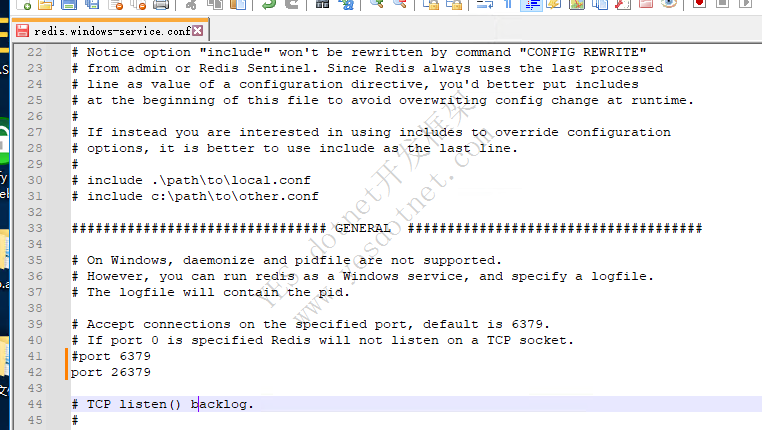Viewport: 762px width, 430px height.
Task: Open Folder as Workspace panel
Action: pos(646,4)
